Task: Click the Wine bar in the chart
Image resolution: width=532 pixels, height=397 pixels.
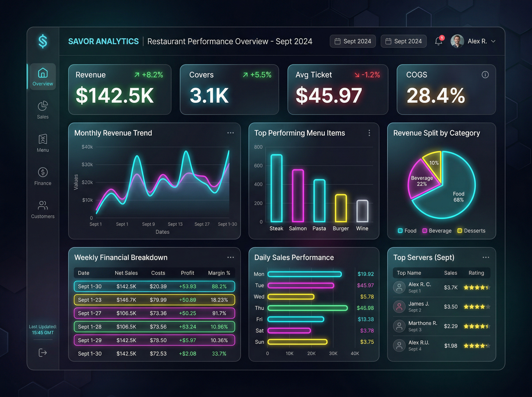Action: click(362, 211)
